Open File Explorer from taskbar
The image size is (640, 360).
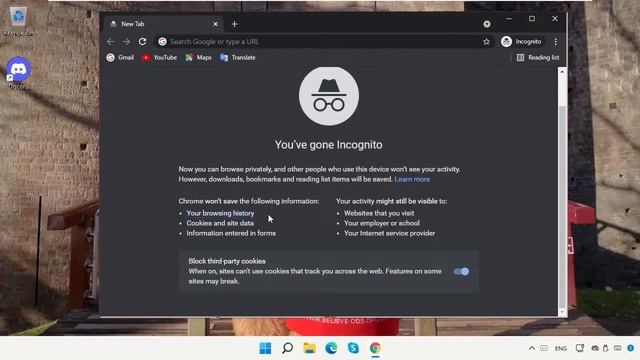[x=309, y=348]
